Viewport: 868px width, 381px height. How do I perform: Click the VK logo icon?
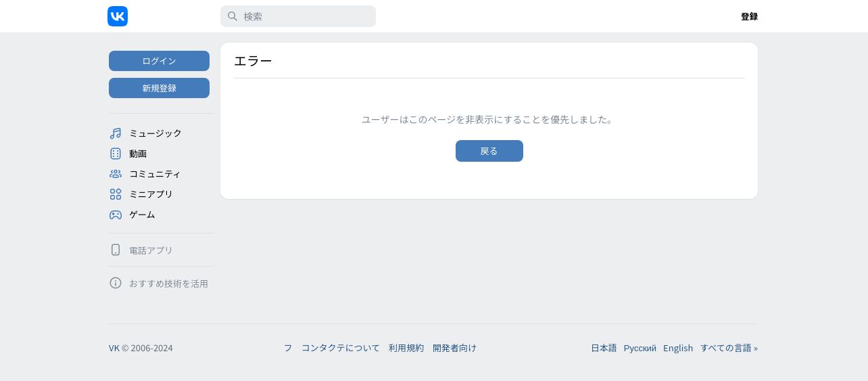click(118, 16)
